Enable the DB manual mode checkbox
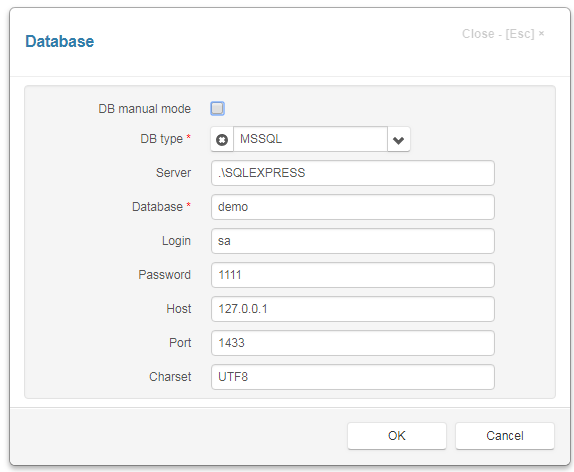The image size is (574, 472). 217,108
